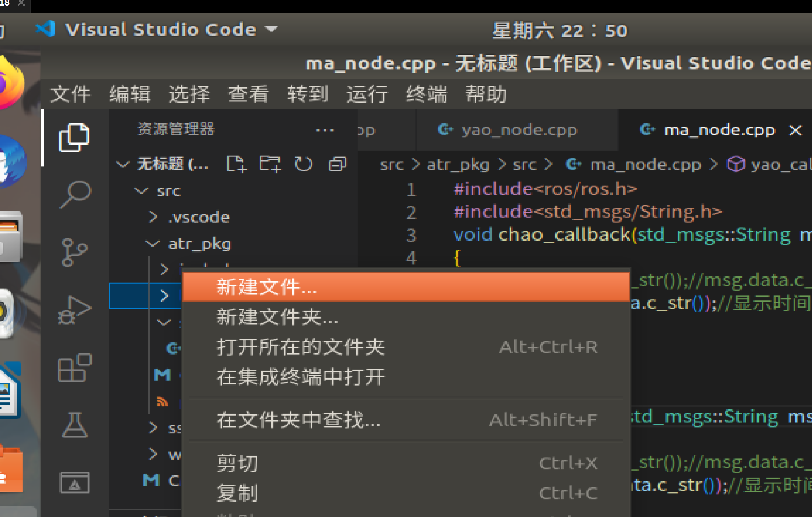812x517 pixels.
Task: Click the New Folder icon in explorer header
Action: coord(269,164)
